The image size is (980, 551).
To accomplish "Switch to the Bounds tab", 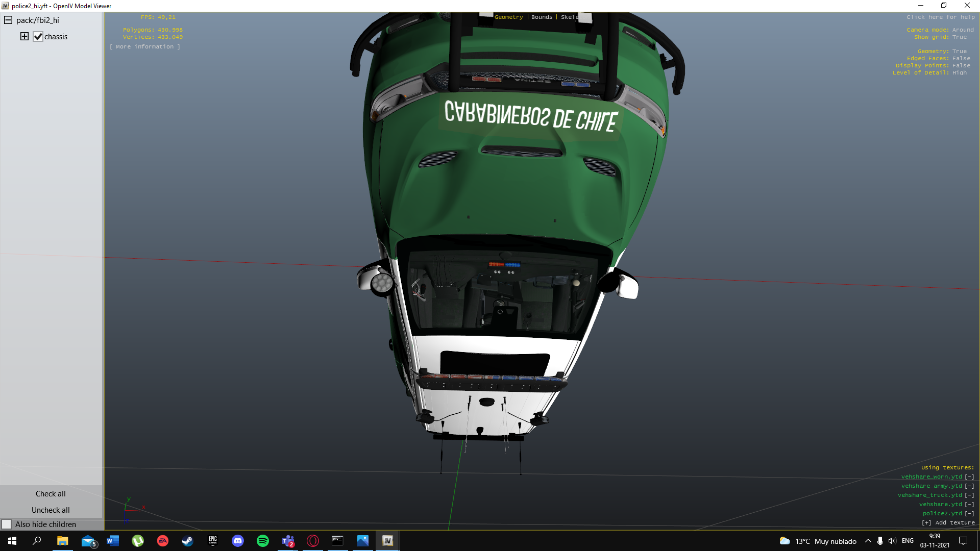I will click(x=542, y=17).
